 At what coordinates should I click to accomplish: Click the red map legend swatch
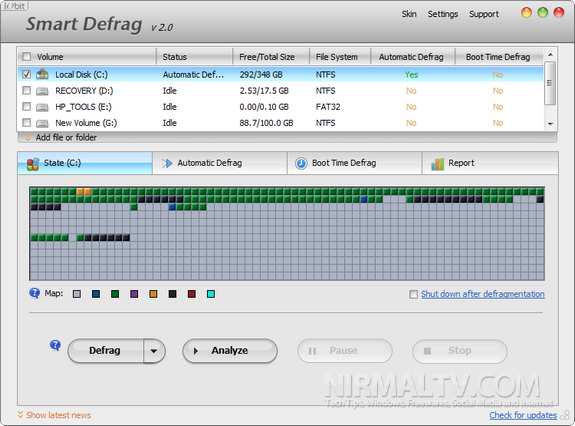[x=191, y=294]
